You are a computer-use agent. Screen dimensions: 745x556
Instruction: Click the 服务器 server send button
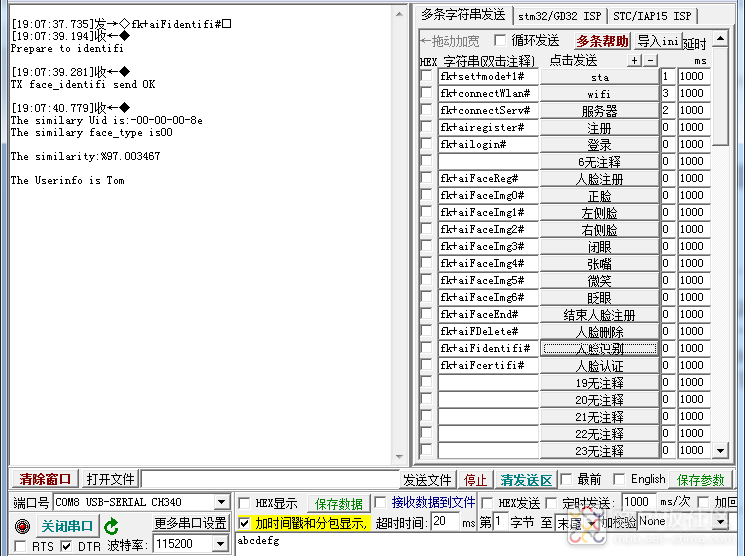(599, 111)
